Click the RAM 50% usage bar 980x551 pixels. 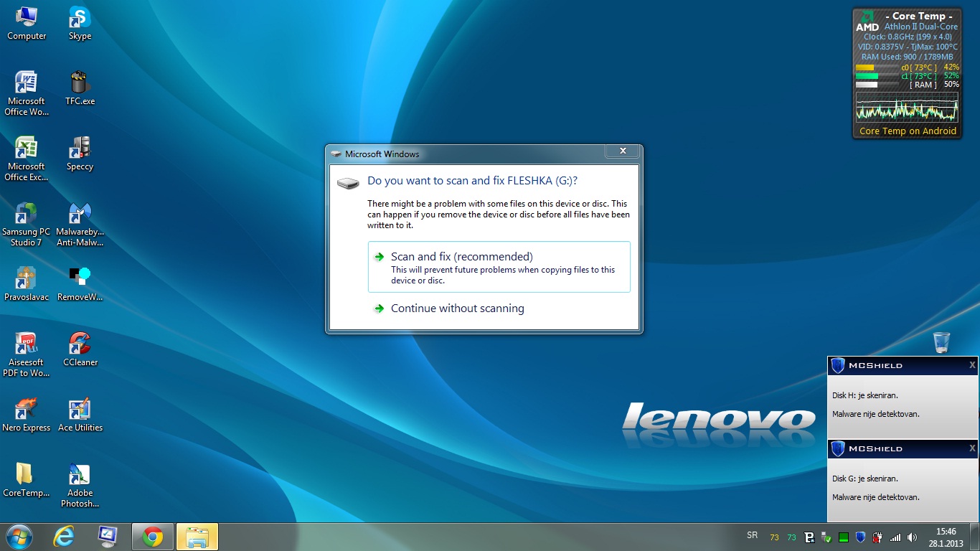(x=877, y=85)
